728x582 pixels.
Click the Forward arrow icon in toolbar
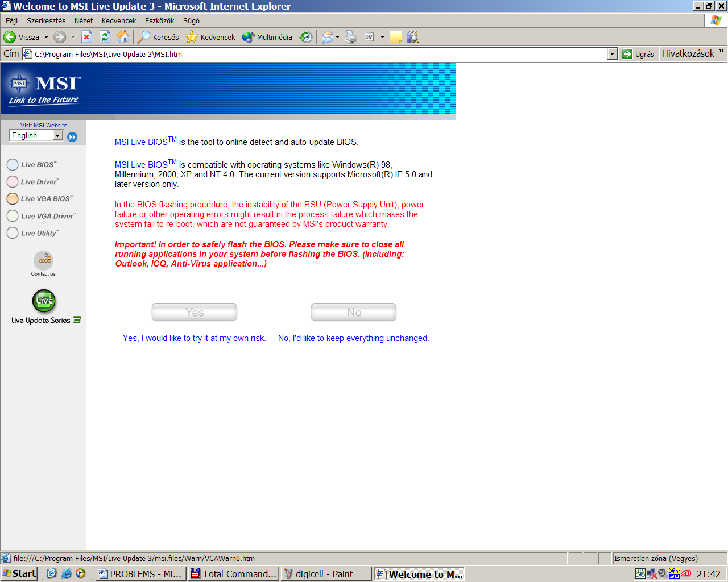coord(60,37)
